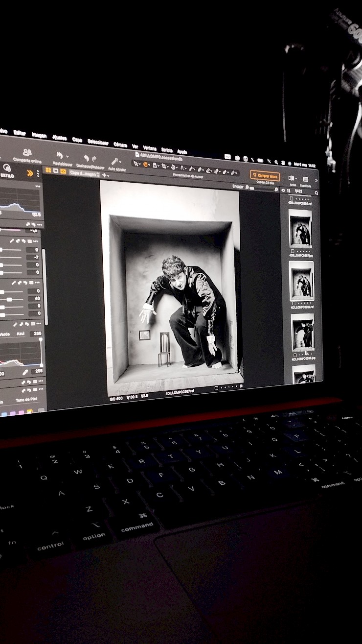Image resolution: width=362 pixels, height=644 pixels.
Task: Open the Seleccionar menu
Action: [x=98, y=142]
